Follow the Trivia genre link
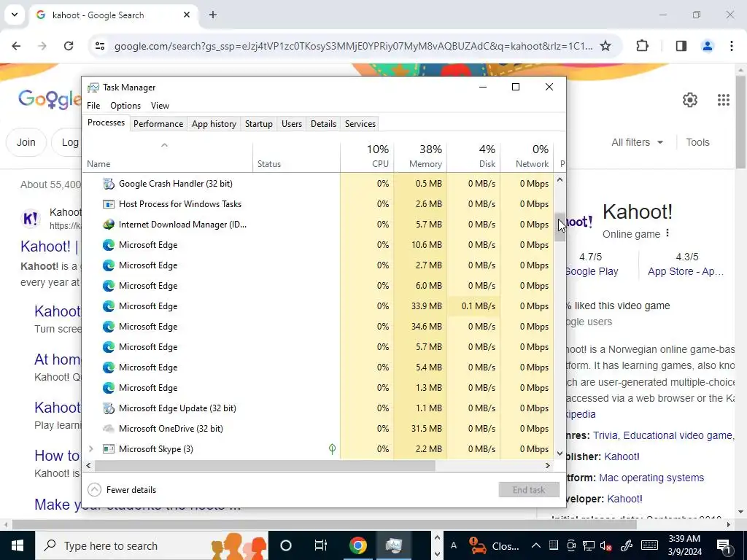 [x=605, y=436]
